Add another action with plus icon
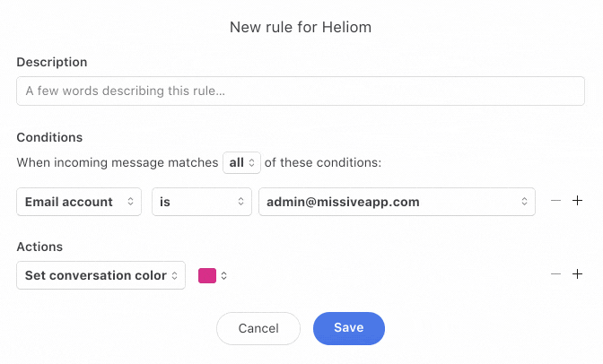Image resolution: width=603 pixels, height=364 pixels. coord(577,274)
